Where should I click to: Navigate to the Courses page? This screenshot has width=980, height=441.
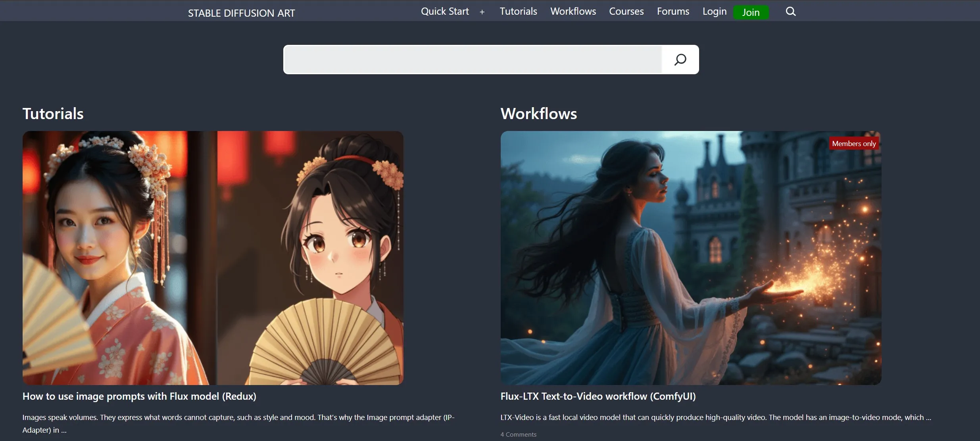tap(626, 12)
